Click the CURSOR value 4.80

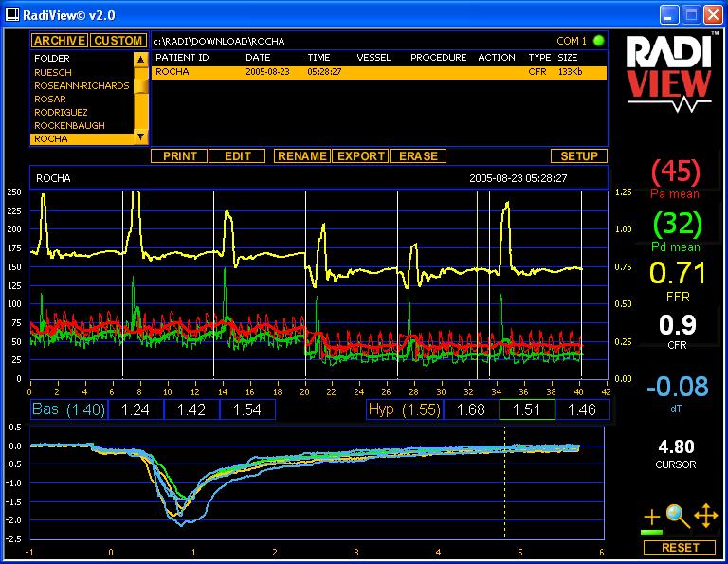point(676,446)
